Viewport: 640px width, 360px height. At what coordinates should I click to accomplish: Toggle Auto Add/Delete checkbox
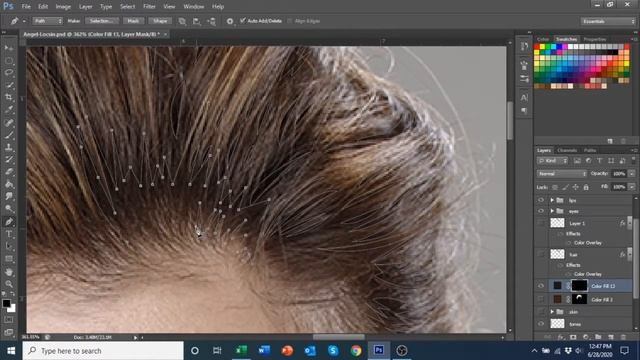tap(243, 20)
